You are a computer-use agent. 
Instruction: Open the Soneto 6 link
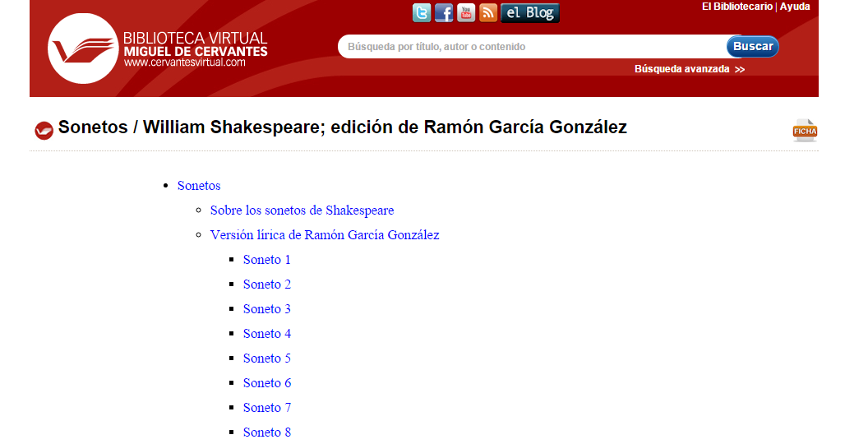point(267,382)
